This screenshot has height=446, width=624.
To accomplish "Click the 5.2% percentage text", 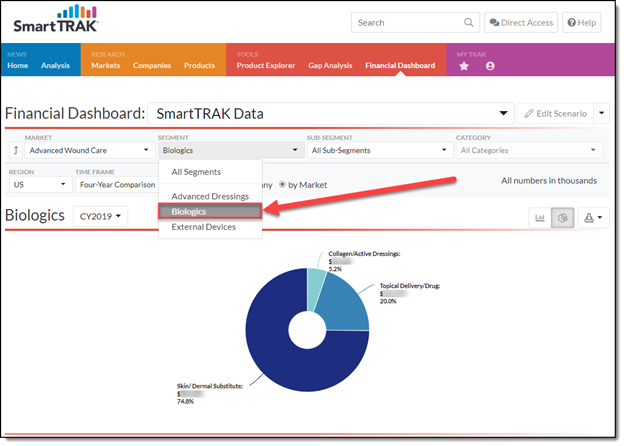I will [x=335, y=269].
